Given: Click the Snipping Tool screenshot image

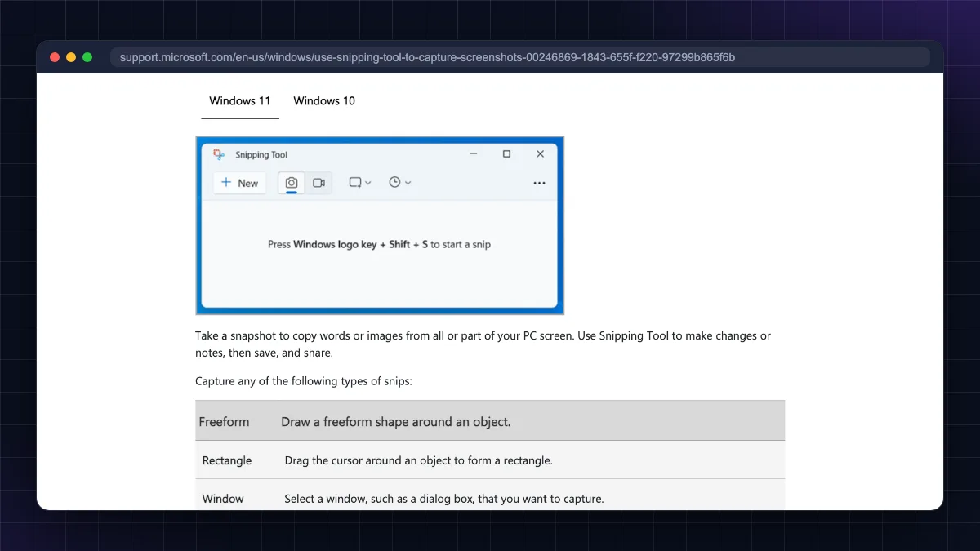Looking at the screenshot, I should 380,225.
